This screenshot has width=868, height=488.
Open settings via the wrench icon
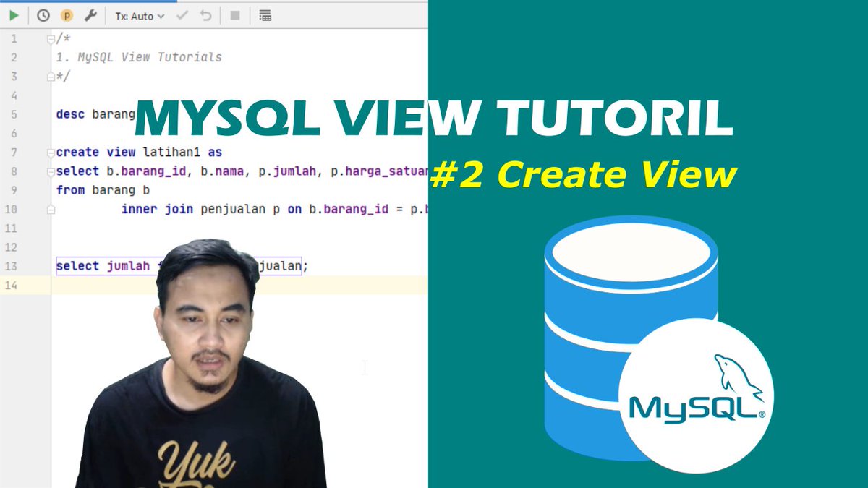click(x=90, y=15)
